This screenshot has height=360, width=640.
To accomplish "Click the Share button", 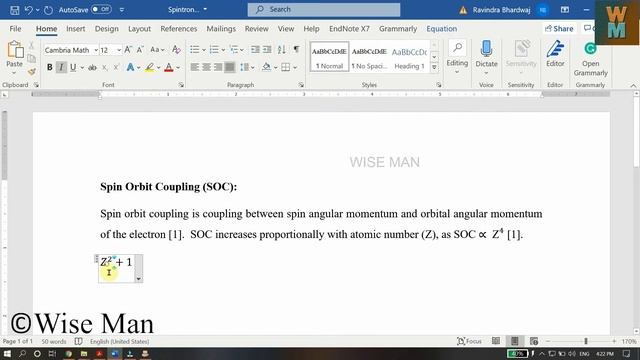I will (560, 29).
